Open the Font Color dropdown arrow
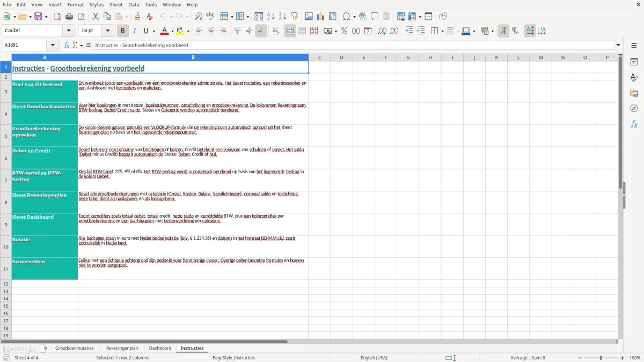This screenshot has width=644, height=362. 172,31
